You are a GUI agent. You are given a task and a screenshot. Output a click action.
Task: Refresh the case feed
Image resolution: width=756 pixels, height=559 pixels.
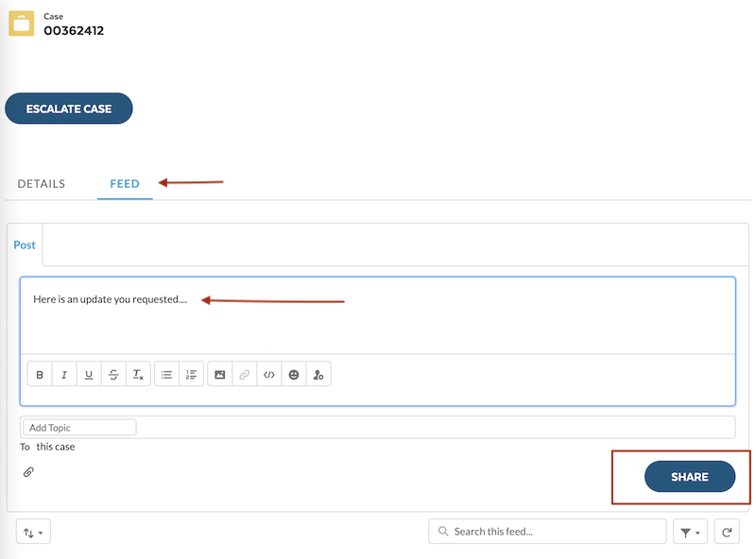click(x=727, y=533)
